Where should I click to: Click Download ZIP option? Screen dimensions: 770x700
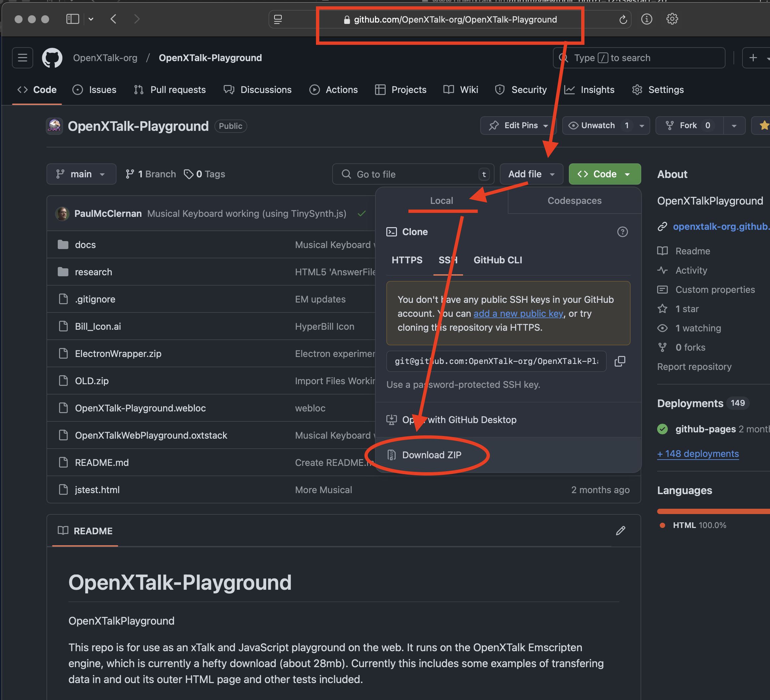431,455
